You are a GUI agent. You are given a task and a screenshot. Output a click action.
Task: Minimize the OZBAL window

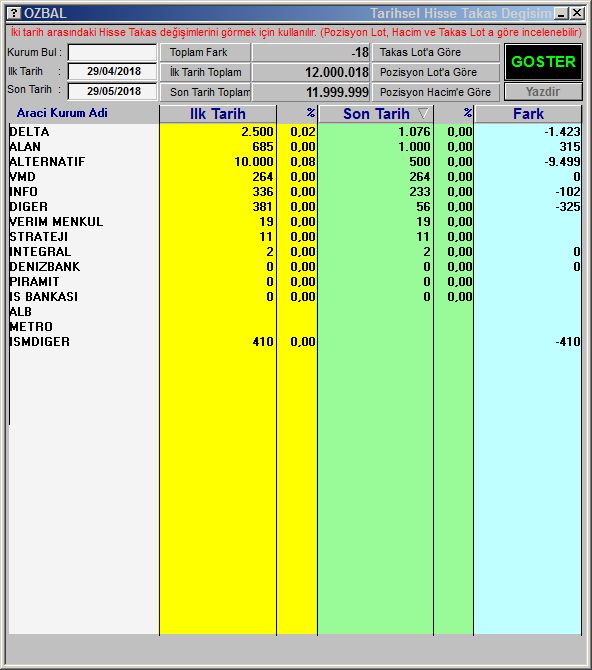point(561,13)
